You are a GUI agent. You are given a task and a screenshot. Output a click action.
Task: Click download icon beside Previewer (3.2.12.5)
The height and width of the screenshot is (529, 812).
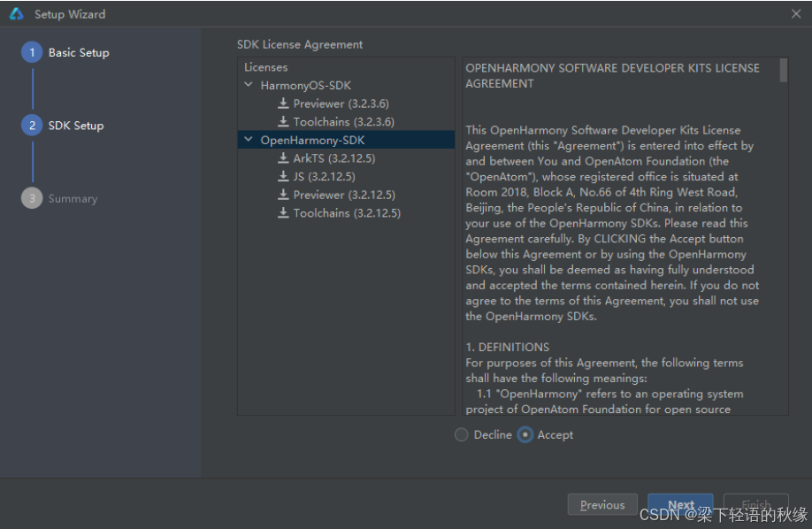[283, 195]
